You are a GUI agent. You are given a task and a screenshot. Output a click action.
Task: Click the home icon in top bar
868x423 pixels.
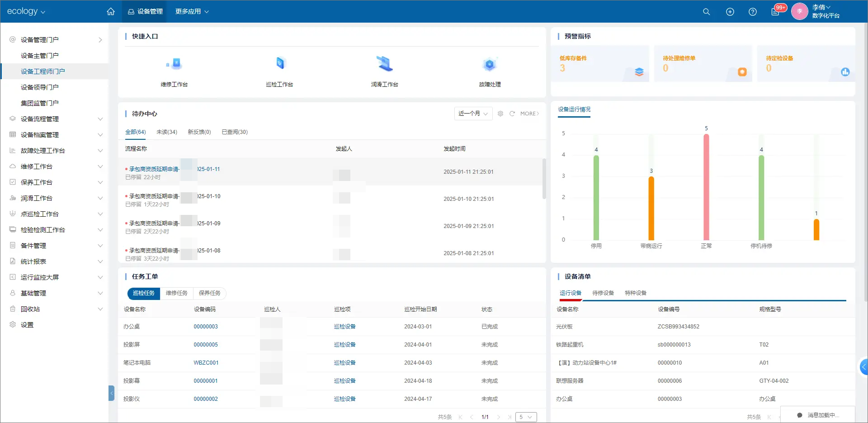point(111,11)
